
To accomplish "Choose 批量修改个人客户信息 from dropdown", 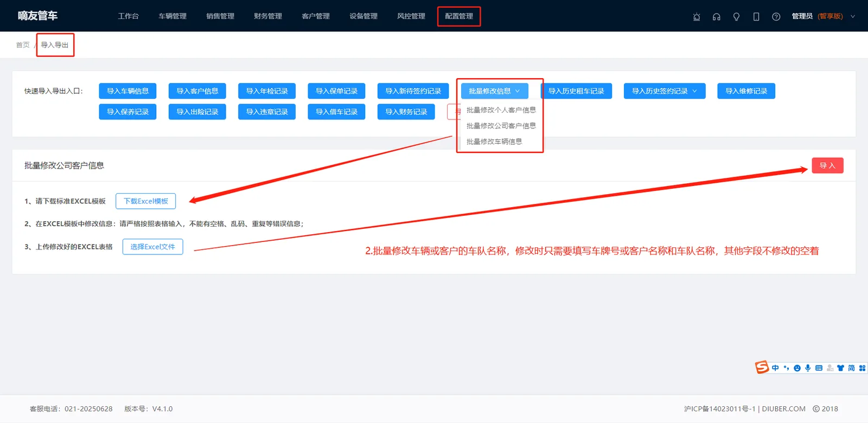I will click(x=501, y=110).
